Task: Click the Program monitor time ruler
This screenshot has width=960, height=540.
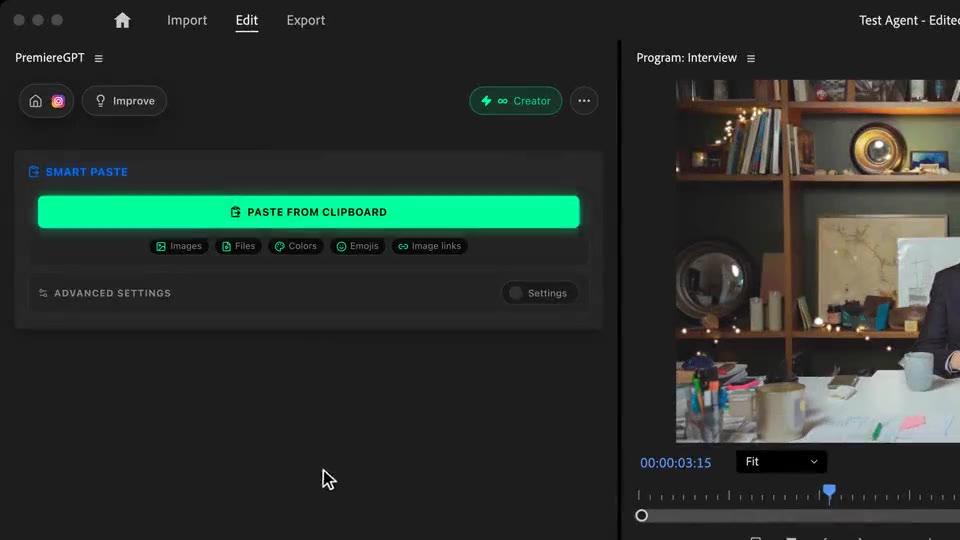Action: point(798,495)
